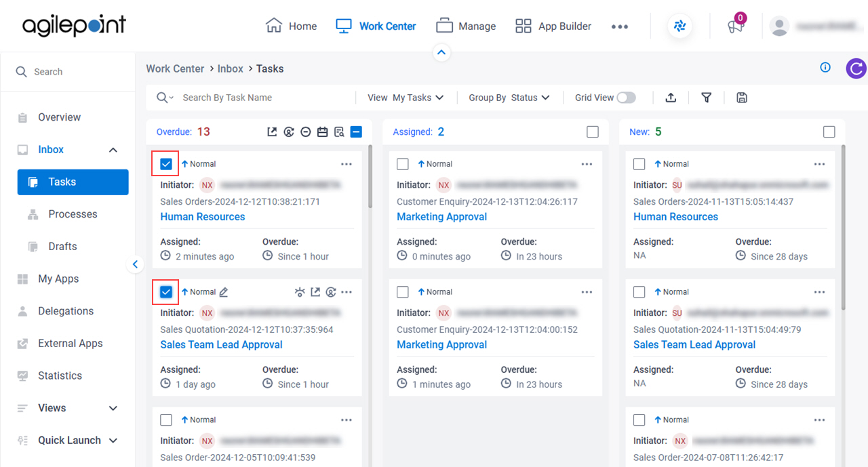This screenshot has width=868, height=467.
Task: Open the Home page from the top navigation
Action: 291,26
